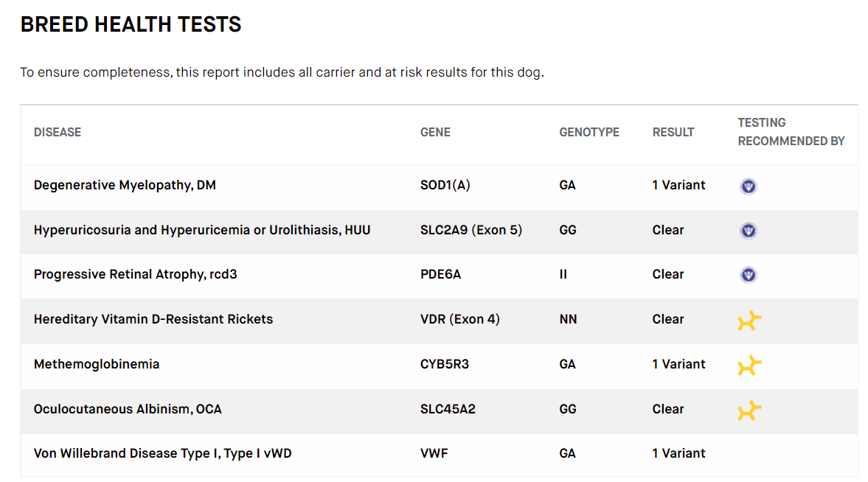Select the SOD1(A) gene cell
This screenshot has width=868, height=482.
[x=445, y=186]
